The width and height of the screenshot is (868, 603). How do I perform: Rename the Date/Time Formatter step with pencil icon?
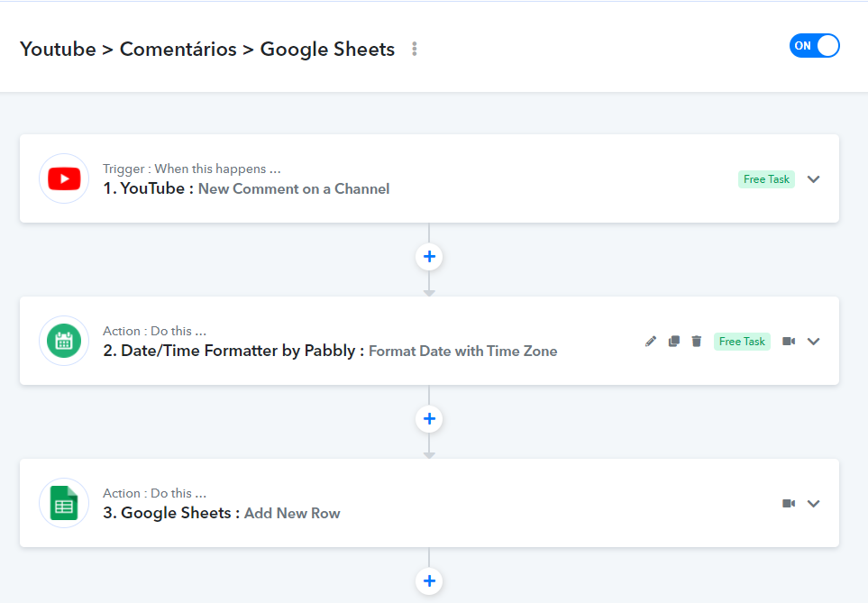pos(651,341)
